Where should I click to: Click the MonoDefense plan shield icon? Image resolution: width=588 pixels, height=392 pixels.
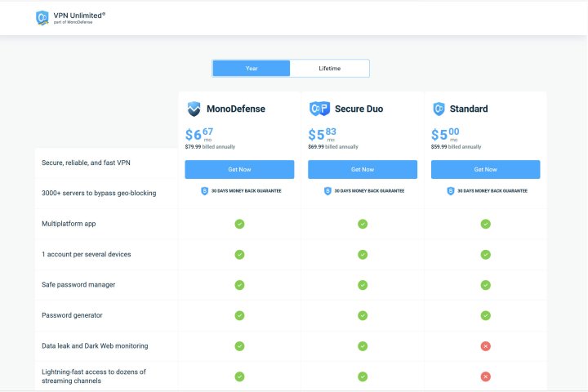[194, 109]
